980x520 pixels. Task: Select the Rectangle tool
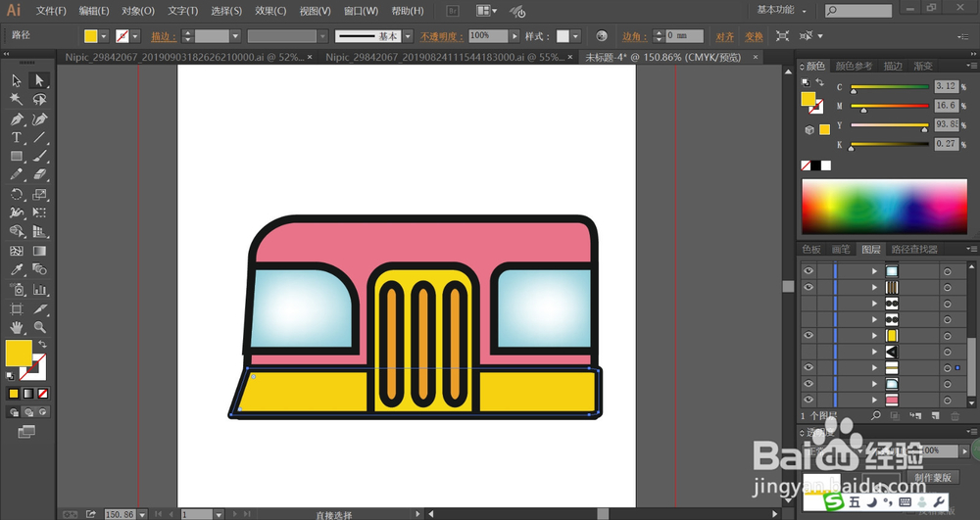[17, 156]
